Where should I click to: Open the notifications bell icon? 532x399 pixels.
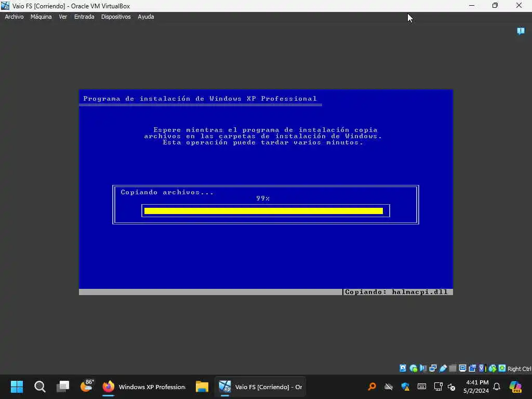(497, 387)
